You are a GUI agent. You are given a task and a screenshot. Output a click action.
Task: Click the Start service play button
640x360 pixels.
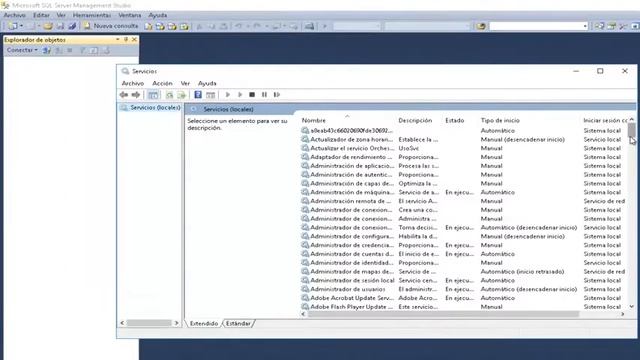point(228,95)
